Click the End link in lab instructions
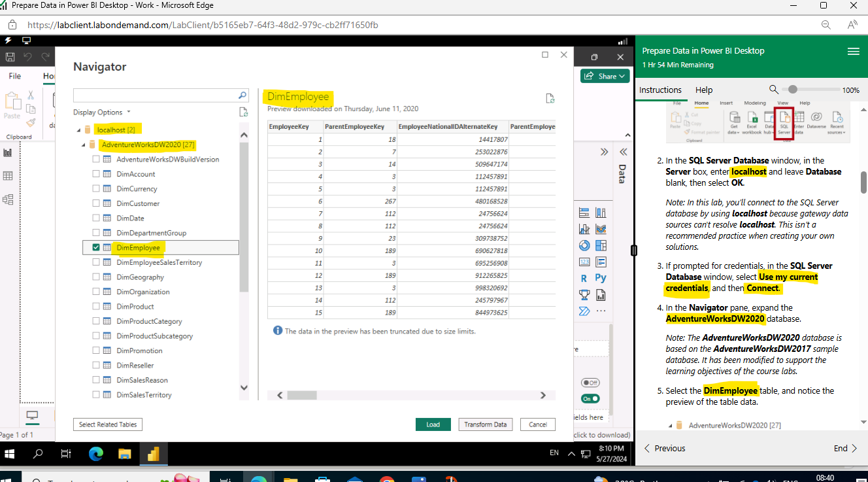Screen dimensions: 868x482 (846, 448)
